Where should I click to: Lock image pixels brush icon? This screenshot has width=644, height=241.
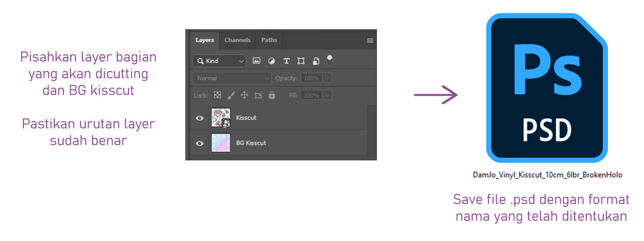point(231,95)
